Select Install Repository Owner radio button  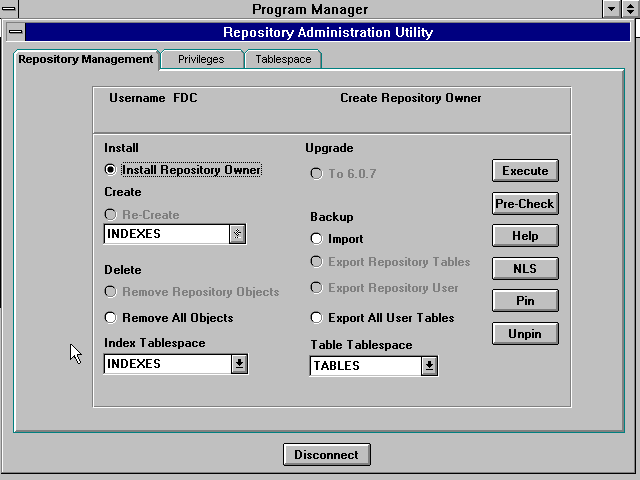[110, 170]
